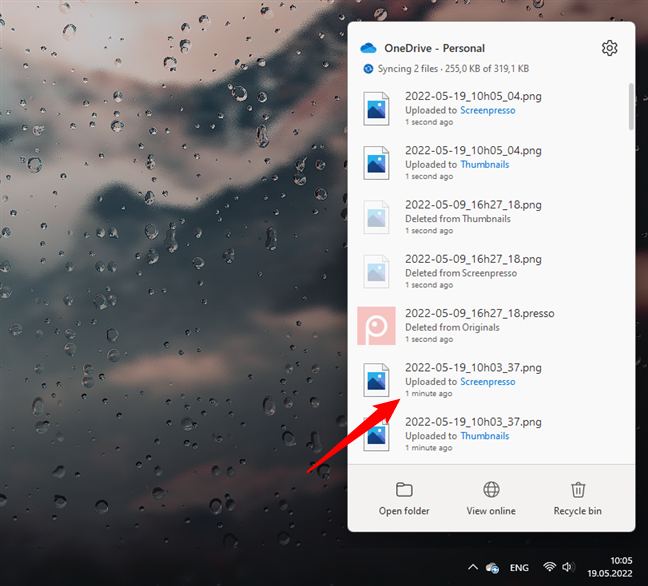This screenshot has height=586, width=648.
Task: Open the Recycle bin button
Action: [x=577, y=499]
